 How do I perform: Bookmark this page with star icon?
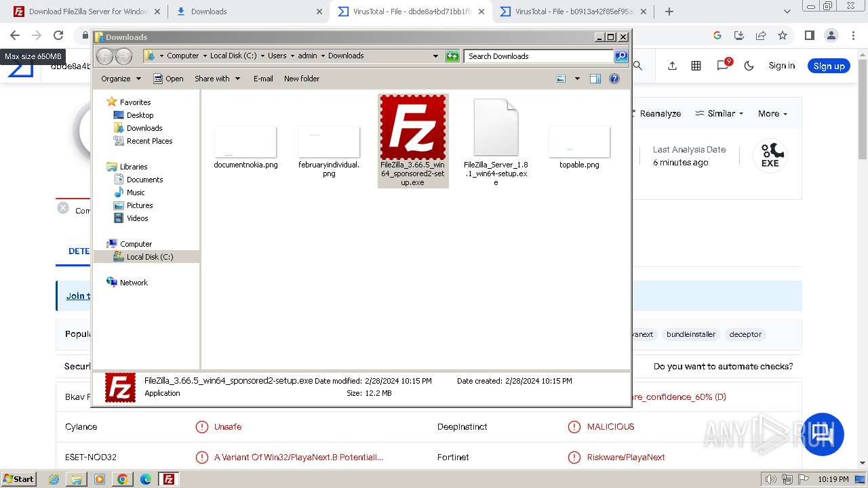click(783, 35)
